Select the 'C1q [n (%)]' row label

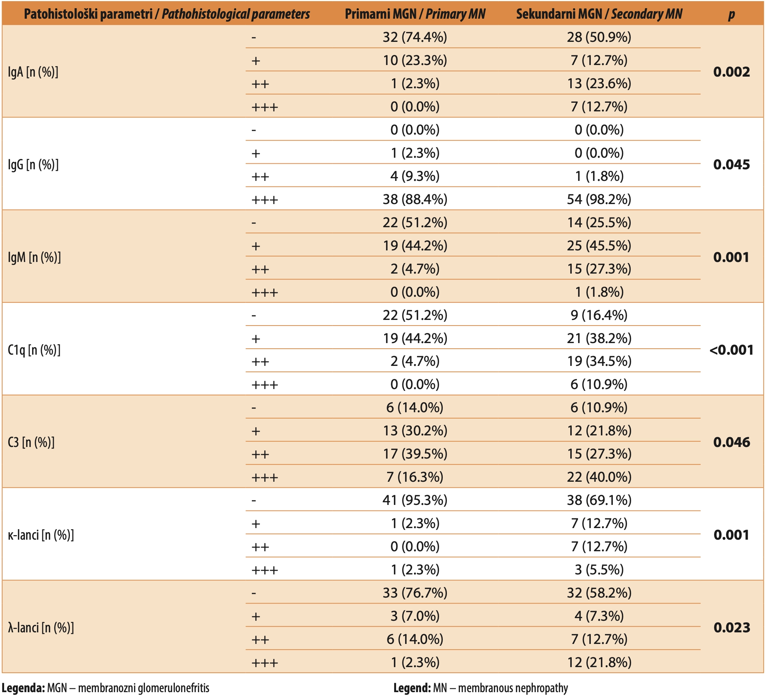34,349
